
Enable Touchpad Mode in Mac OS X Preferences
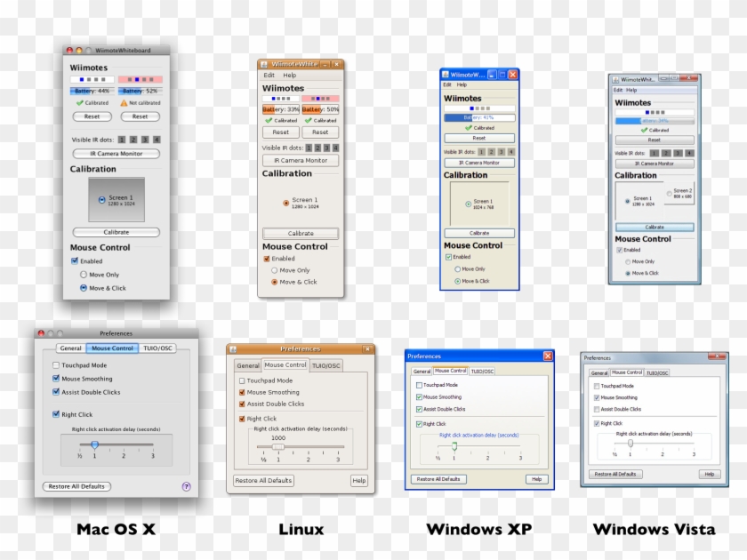56,365
